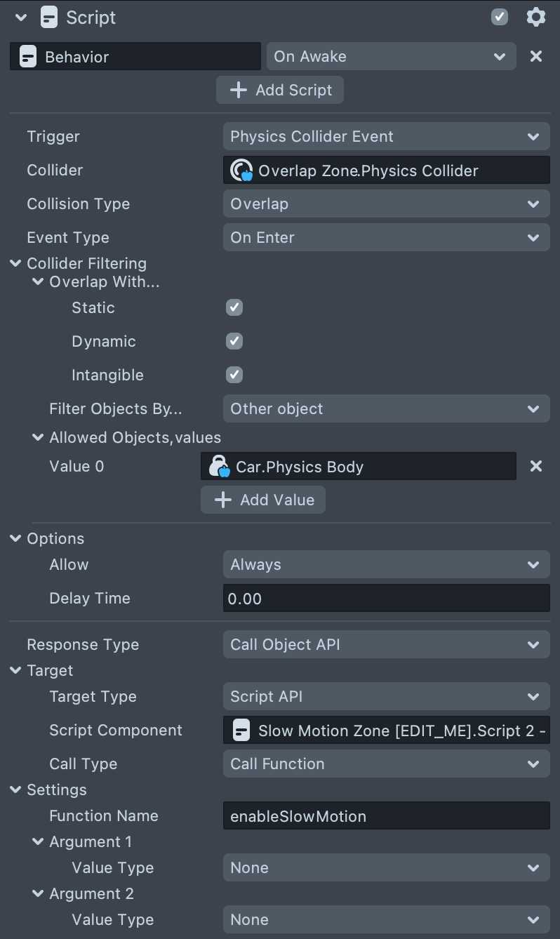Click the Slow Motion Zone script icon
560x939 pixels.
pos(241,731)
